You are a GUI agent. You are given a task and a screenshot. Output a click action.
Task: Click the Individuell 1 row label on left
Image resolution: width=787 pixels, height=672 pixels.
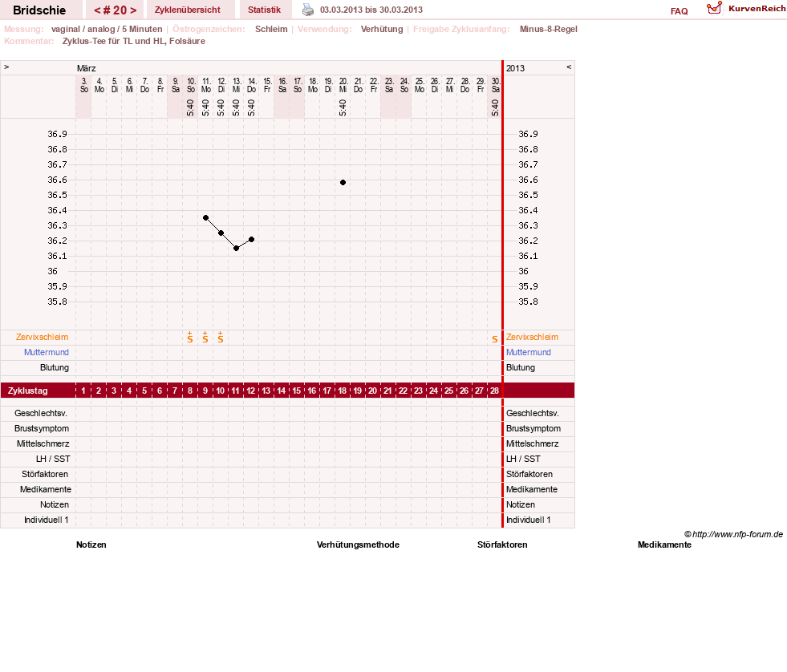pos(47,520)
